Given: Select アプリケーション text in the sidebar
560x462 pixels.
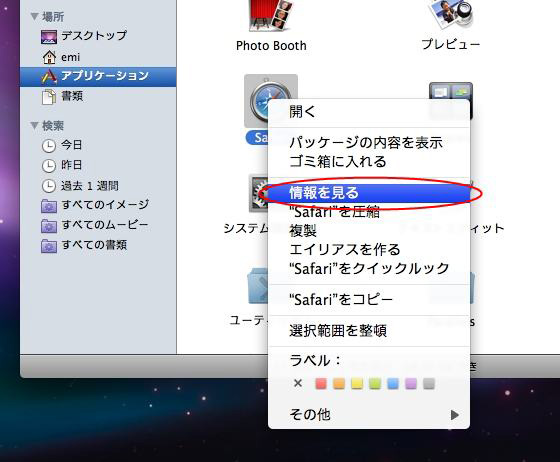Looking at the screenshot, I should [x=105, y=76].
